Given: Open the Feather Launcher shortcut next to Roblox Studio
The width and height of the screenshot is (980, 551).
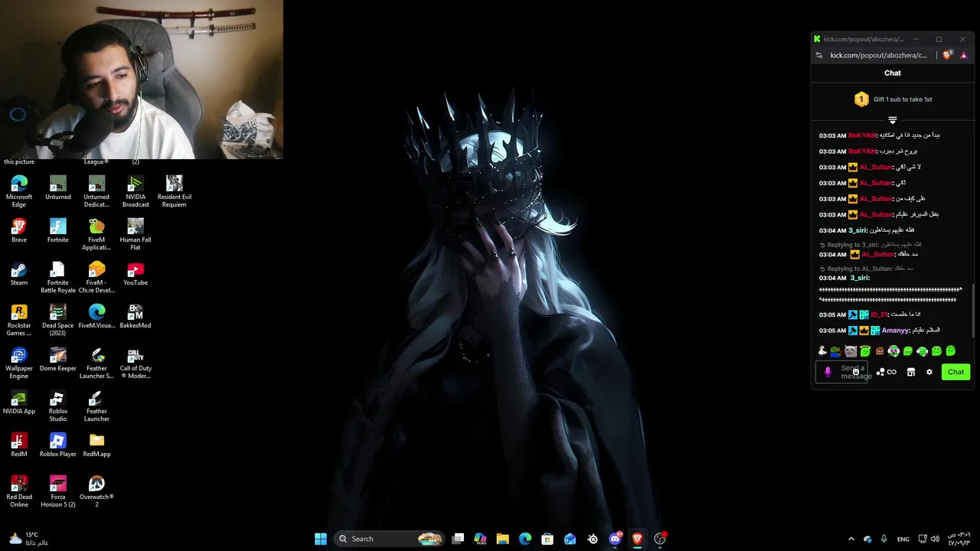Looking at the screenshot, I should pyautogui.click(x=96, y=406).
